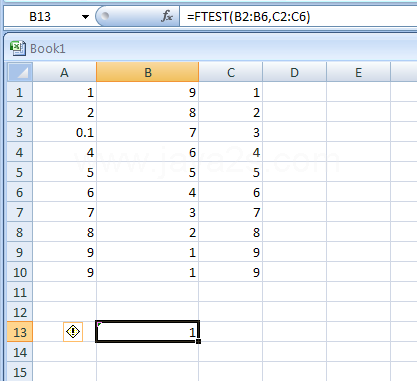Click the formula bar expand handle circle
Screen dimensions: 417x381
pyautogui.click(x=105, y=16)
